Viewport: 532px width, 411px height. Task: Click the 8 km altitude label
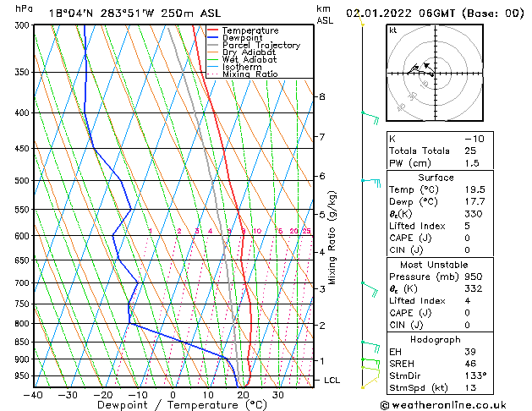(x=322, y=96)
